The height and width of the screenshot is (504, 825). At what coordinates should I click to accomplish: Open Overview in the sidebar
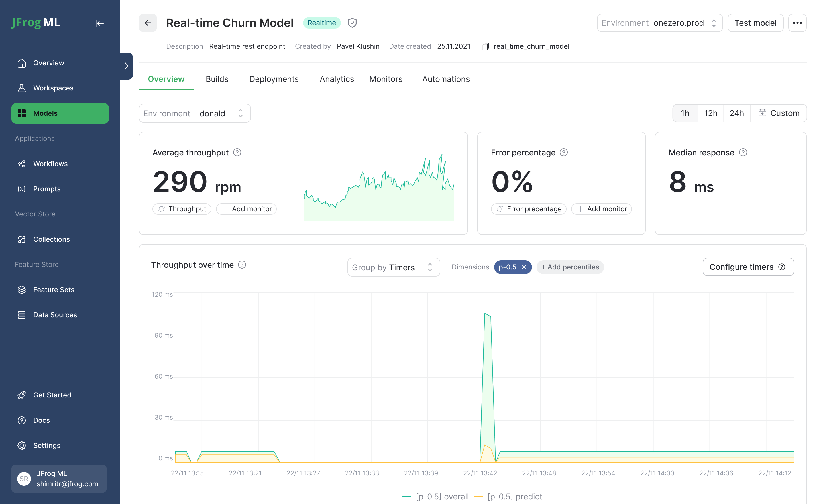coord(60,63)
